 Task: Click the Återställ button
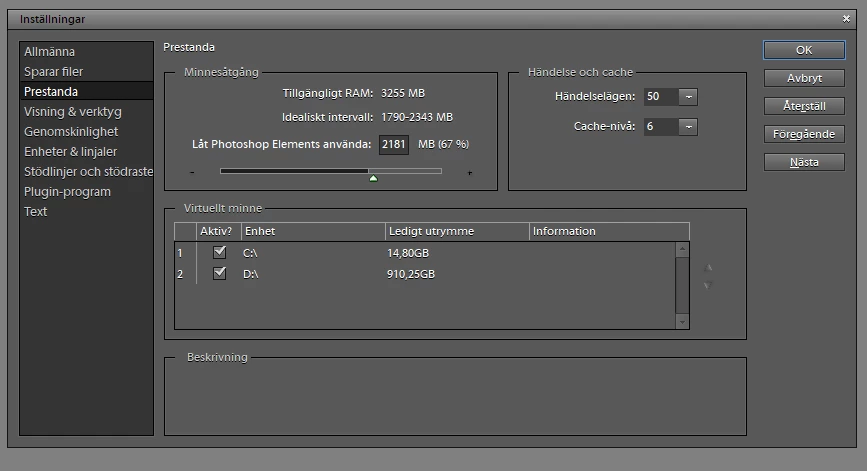tap(804, 106)
